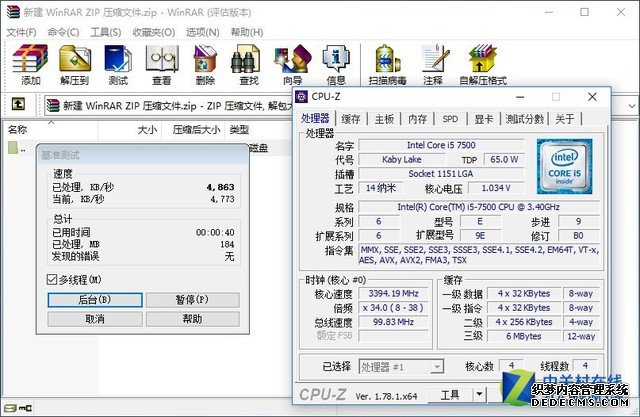Click the elapsed time 00:00:40 value
The height and width of the screenshot is (417, 640).
[x=215, y=233]
